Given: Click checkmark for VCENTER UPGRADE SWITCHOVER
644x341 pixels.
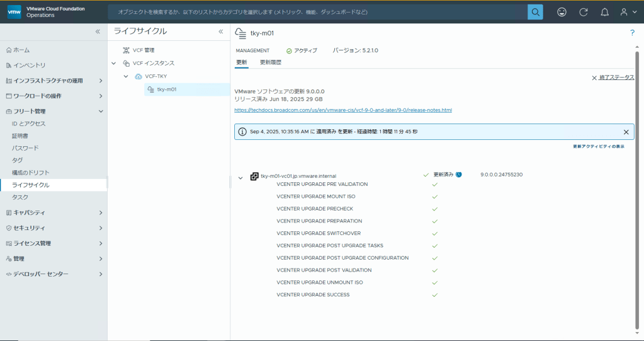Looking at the screenshot, I should (435, 234).
